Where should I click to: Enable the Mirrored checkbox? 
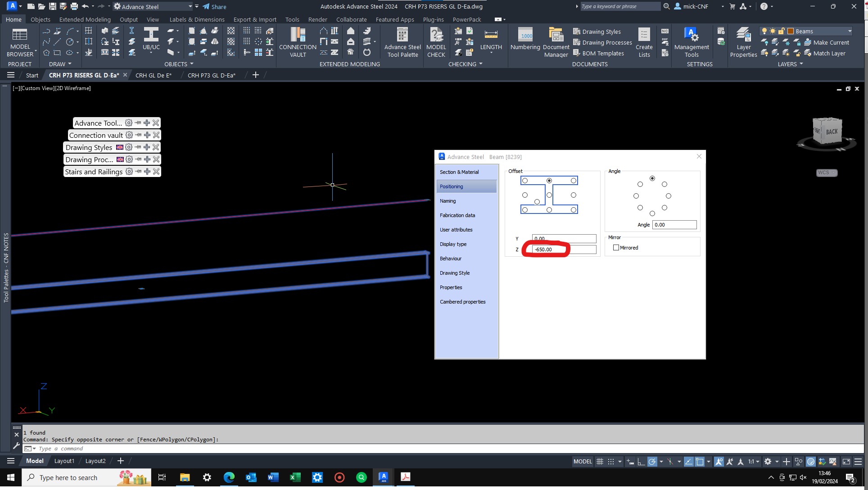coord(616,247)
